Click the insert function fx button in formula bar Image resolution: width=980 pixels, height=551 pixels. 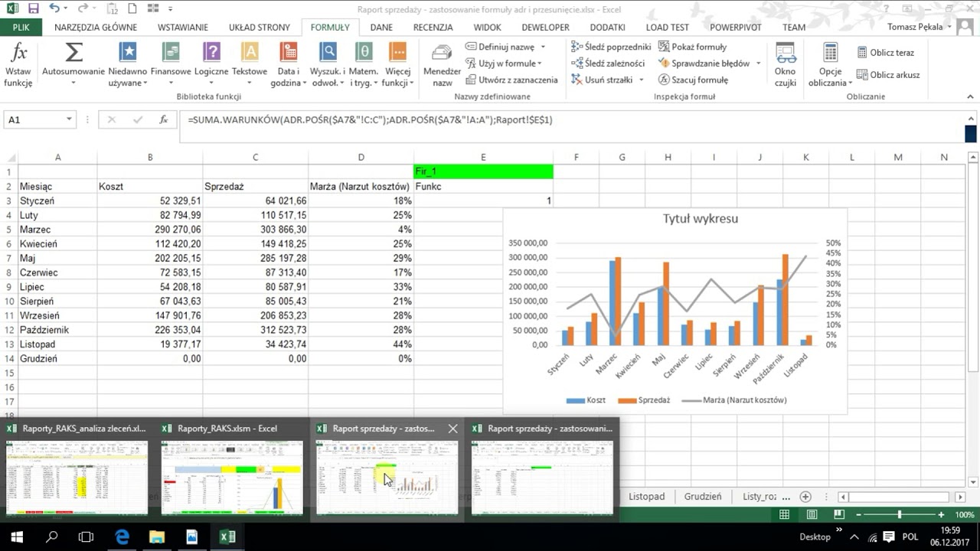163,120
